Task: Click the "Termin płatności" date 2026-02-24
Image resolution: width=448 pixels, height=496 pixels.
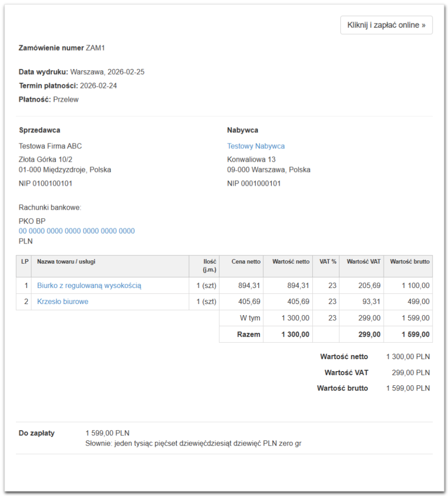Action: (98, 85)
